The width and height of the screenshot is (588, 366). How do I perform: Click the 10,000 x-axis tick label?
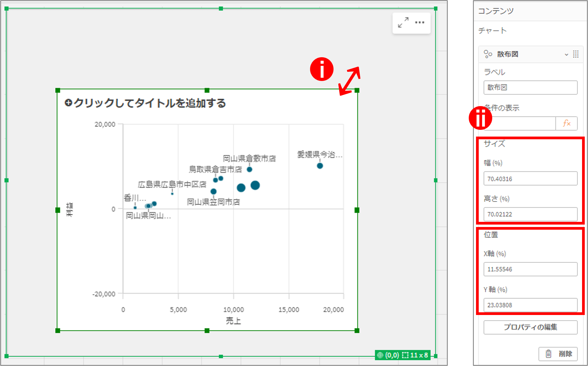(233, 310)
